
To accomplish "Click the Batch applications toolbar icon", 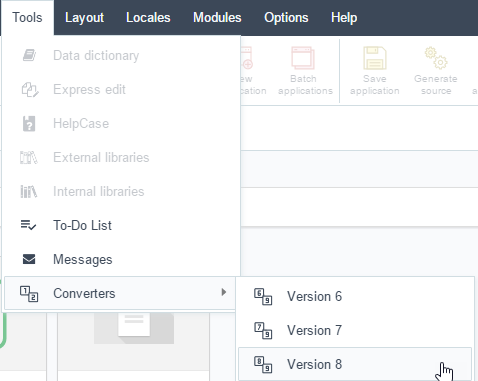I will [x=303, y=58].
